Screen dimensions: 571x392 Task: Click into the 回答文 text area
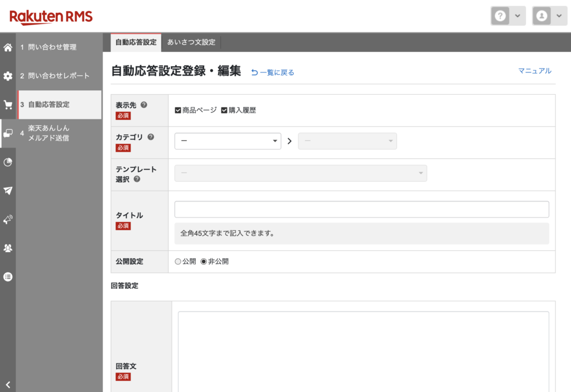(x=364, y=351)
